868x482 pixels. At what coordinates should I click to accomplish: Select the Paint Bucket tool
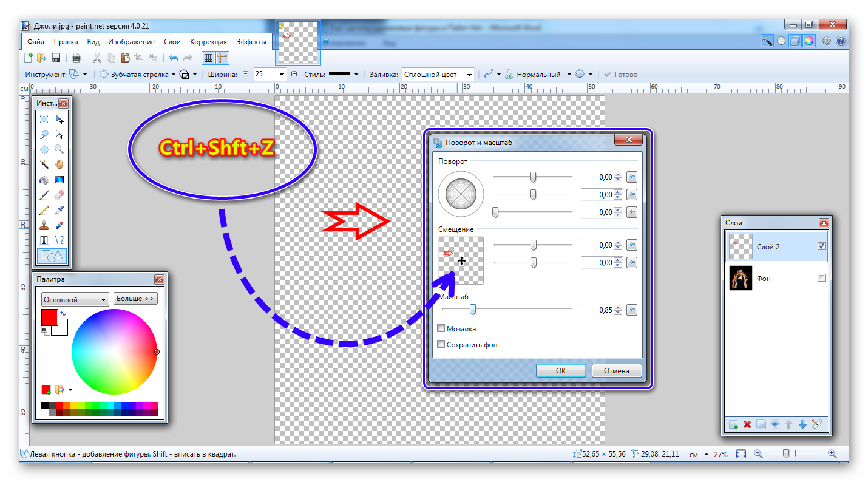coord(44,180)
